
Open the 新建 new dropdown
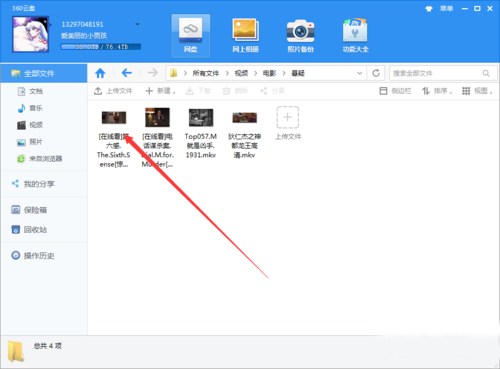[x=160, y=91]
